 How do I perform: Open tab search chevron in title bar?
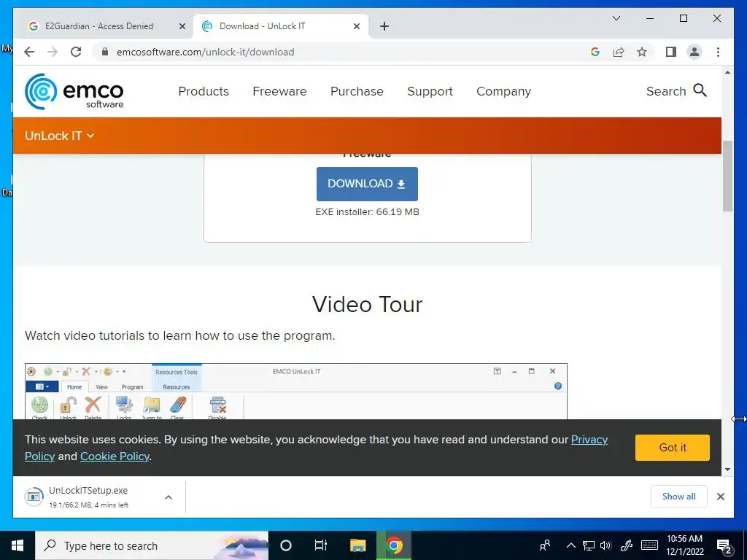[616, 18]
